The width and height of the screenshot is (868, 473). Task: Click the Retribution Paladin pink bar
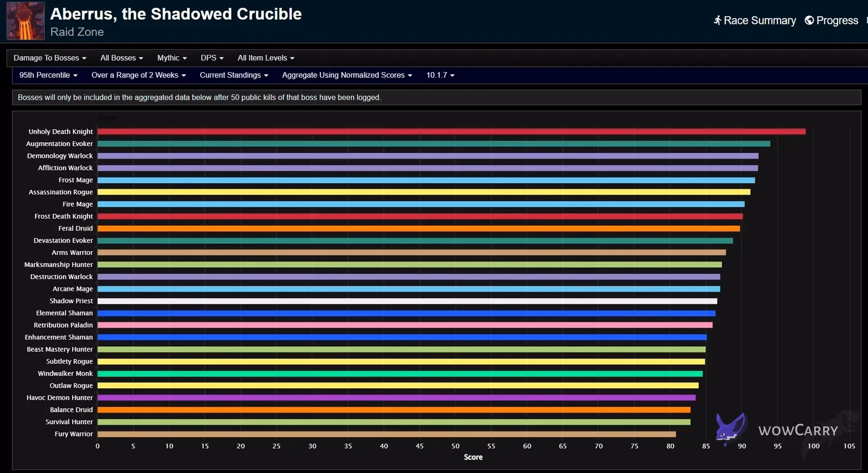(x=405, y=325)
